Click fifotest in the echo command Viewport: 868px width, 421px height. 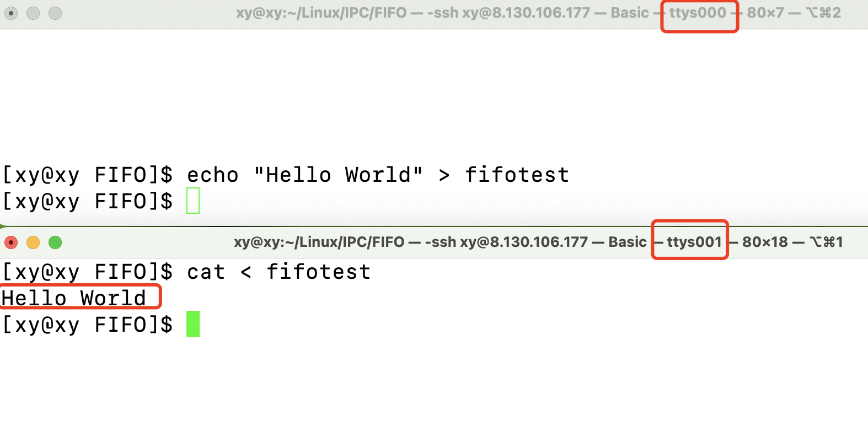coord(517,175)
